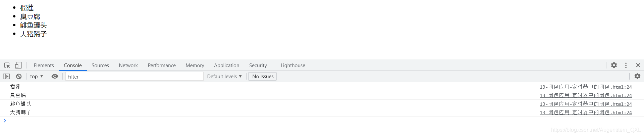Click the console prompt arrow line
The width and height of the screenshot is (644, 136).
[322, 121]
